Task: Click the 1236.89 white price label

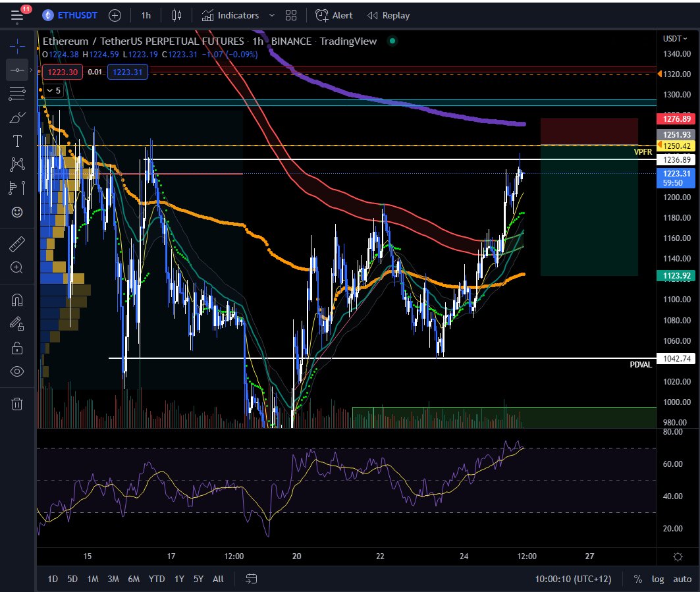Action: (676, 159)
